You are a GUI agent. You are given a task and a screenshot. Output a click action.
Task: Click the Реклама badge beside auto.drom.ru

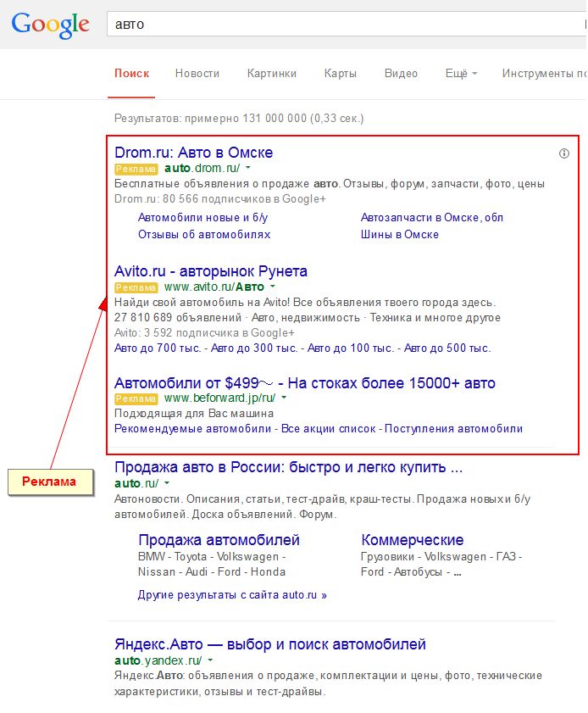[x=136, y=170]
